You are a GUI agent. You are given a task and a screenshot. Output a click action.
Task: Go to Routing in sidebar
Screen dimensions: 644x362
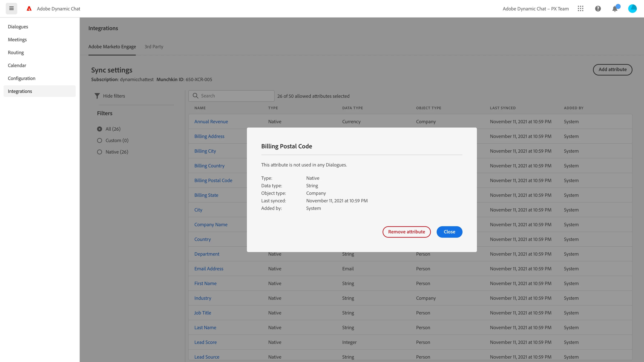16,52
